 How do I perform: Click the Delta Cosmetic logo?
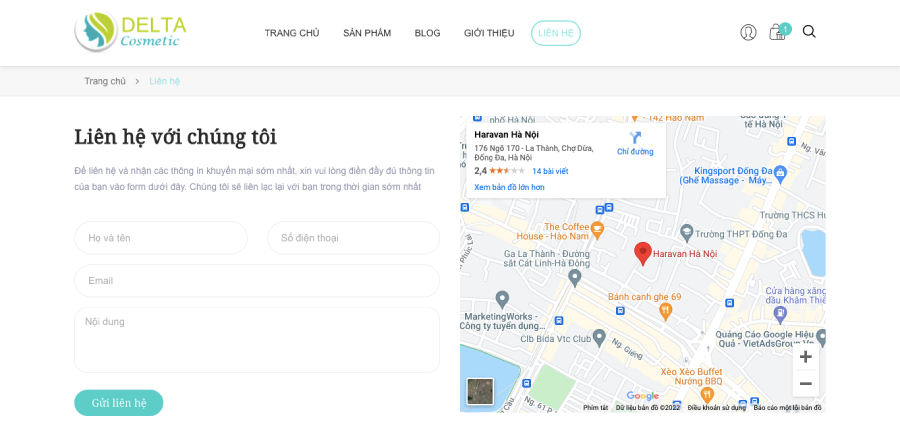130,32
